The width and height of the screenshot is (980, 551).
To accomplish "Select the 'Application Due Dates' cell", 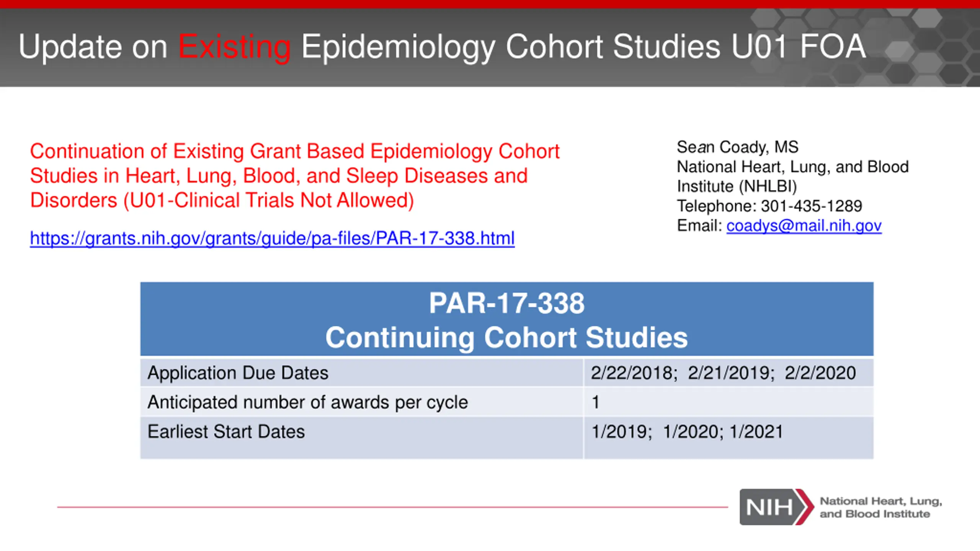I will (361, 373).
